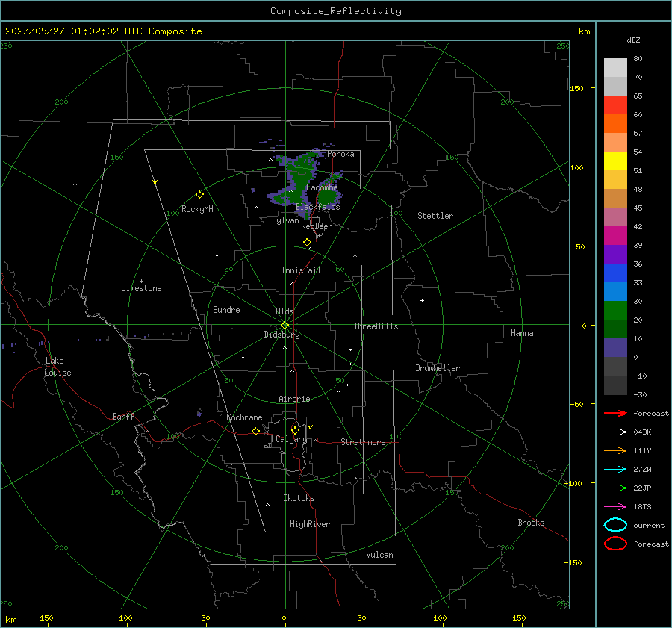Click the Limestone label

coord(141,288)
